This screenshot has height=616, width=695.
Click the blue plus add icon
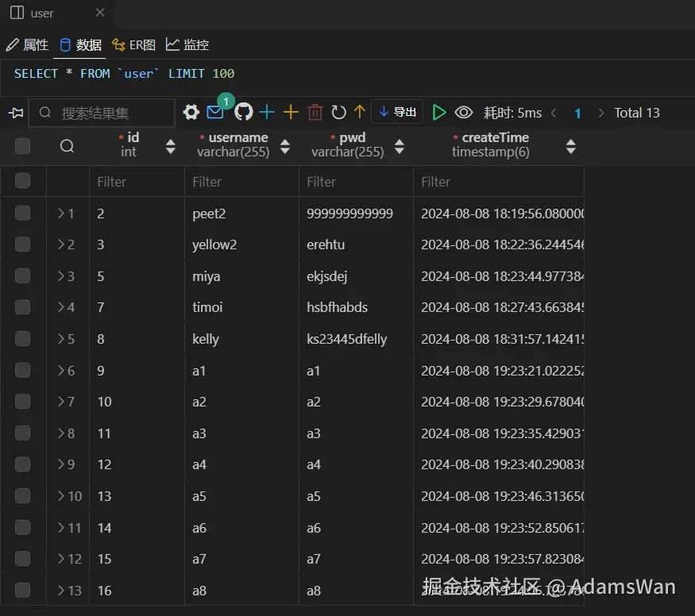click(x=267, y=112)
